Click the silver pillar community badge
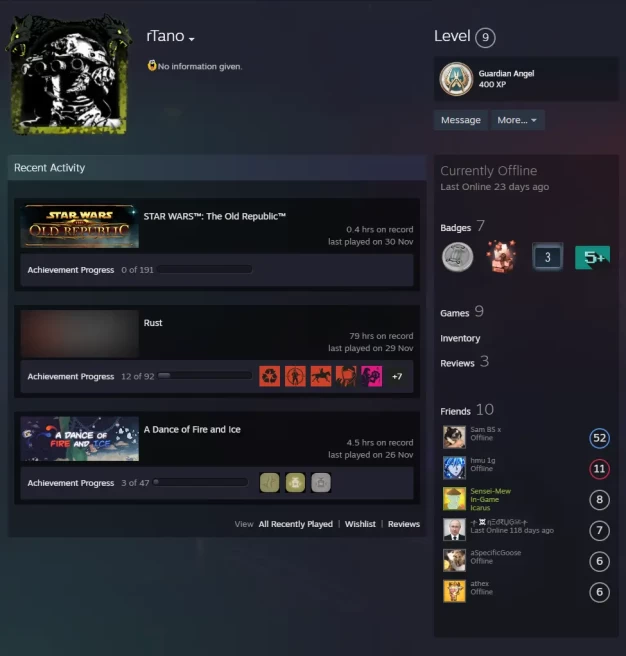The height and width of the screenshot is (656, 626). point(457,257)
